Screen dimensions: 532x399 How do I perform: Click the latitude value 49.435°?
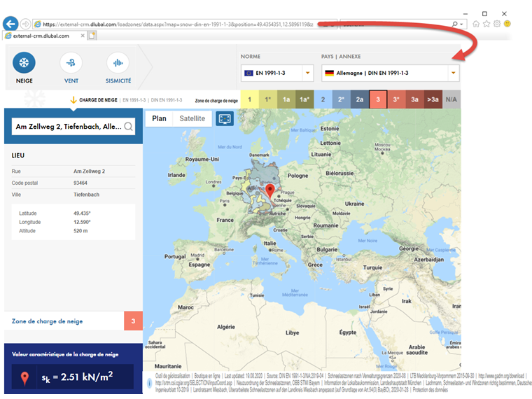82,213
